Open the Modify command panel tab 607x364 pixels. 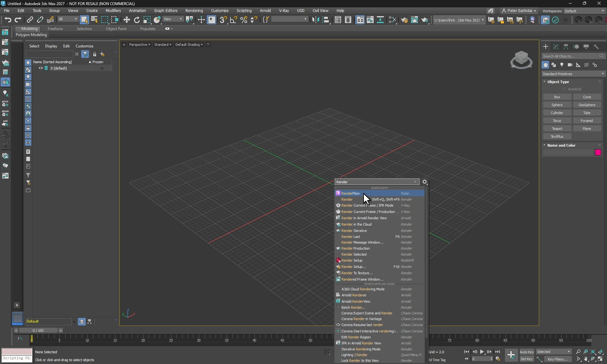[556, 47]
